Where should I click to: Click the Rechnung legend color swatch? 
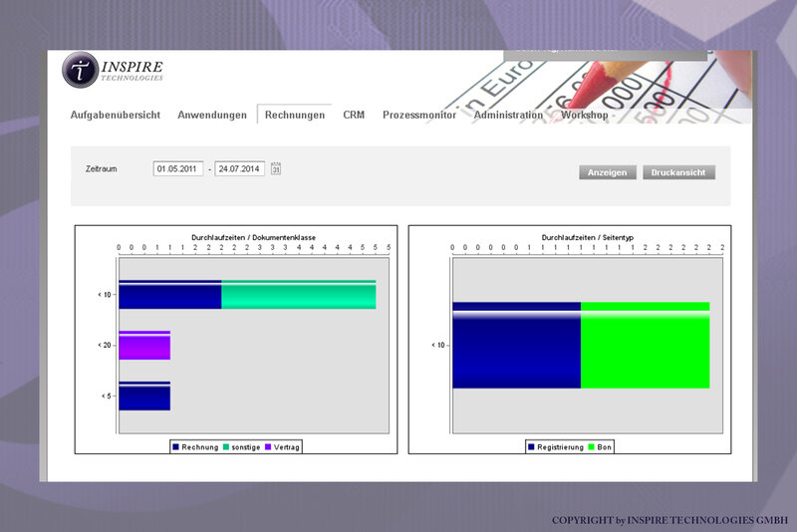[176, 447]
